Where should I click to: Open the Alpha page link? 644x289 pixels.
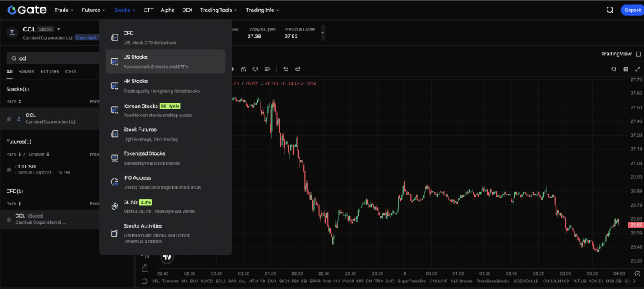tap(168, 10)
